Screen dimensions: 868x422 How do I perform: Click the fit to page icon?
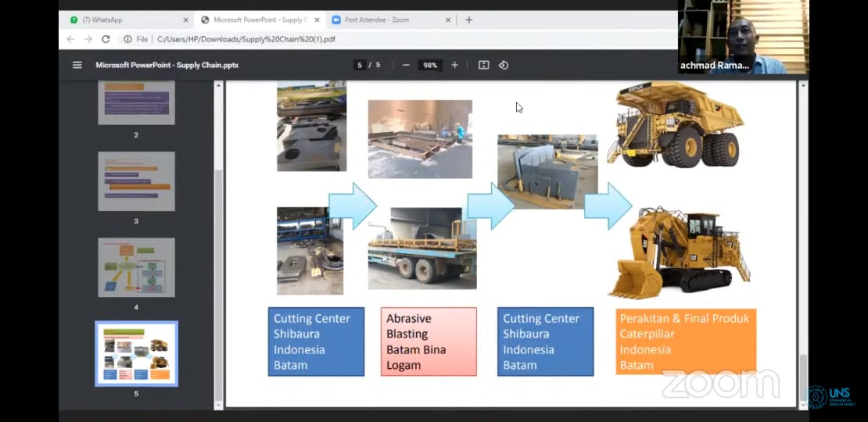(484, 65)
